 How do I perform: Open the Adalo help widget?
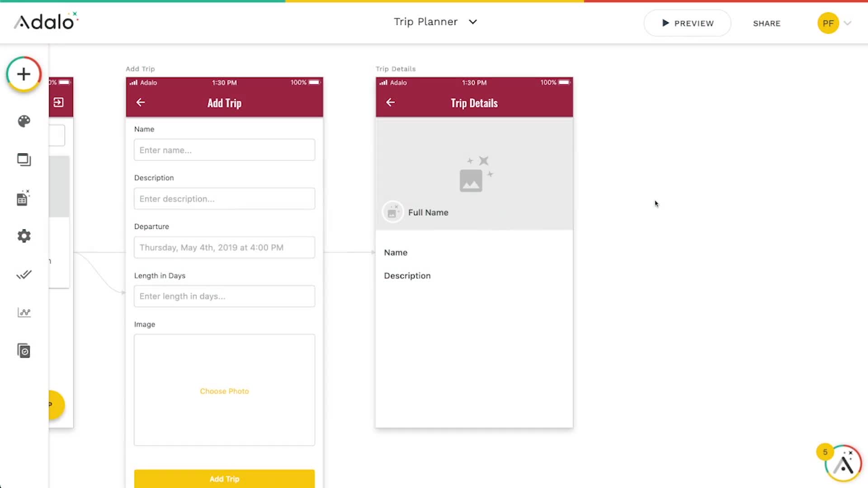point(843,464)
